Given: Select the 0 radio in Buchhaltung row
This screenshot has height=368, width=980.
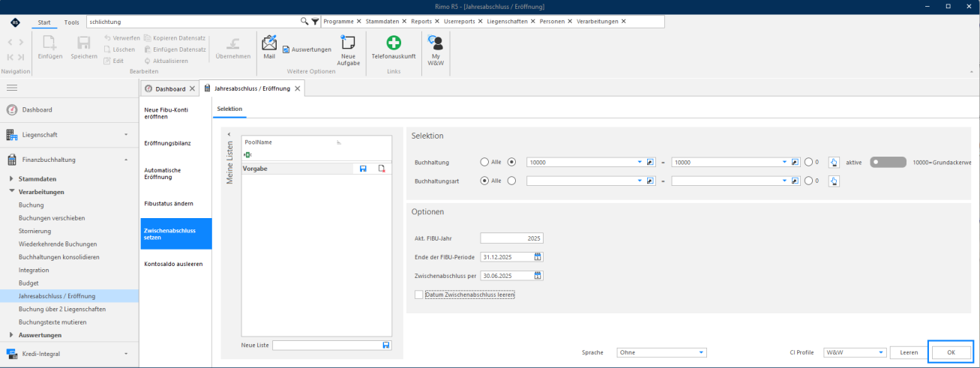Looking at the screenshot, I should click(808, 161).
